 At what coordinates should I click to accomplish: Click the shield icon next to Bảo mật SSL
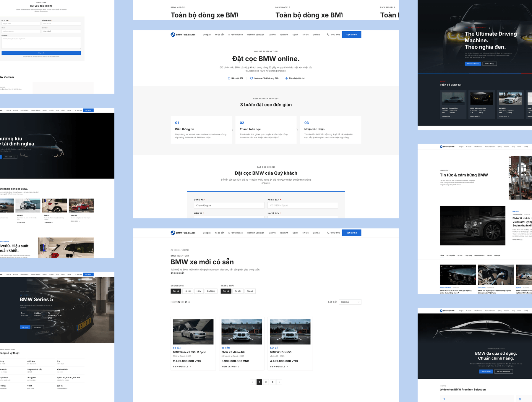tap(229, 78)
